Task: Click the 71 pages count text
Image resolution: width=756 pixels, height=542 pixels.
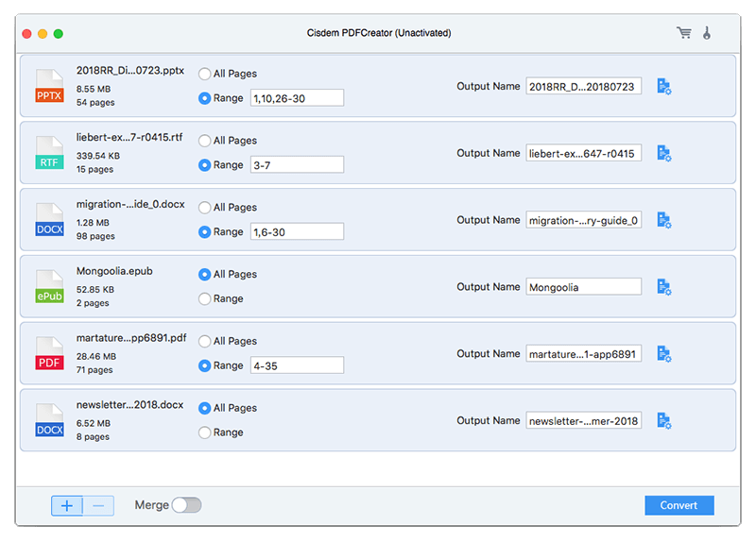Action: point(94,370)
